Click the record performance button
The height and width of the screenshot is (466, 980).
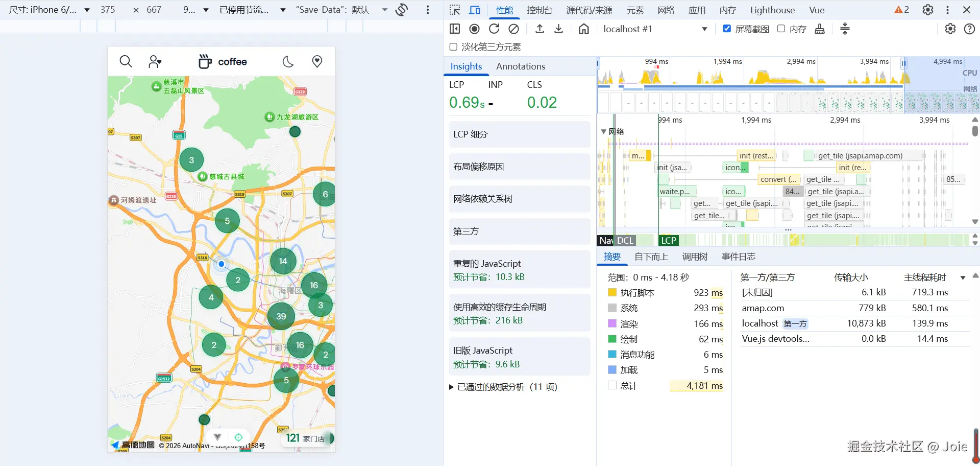click(x=474, y=29)
